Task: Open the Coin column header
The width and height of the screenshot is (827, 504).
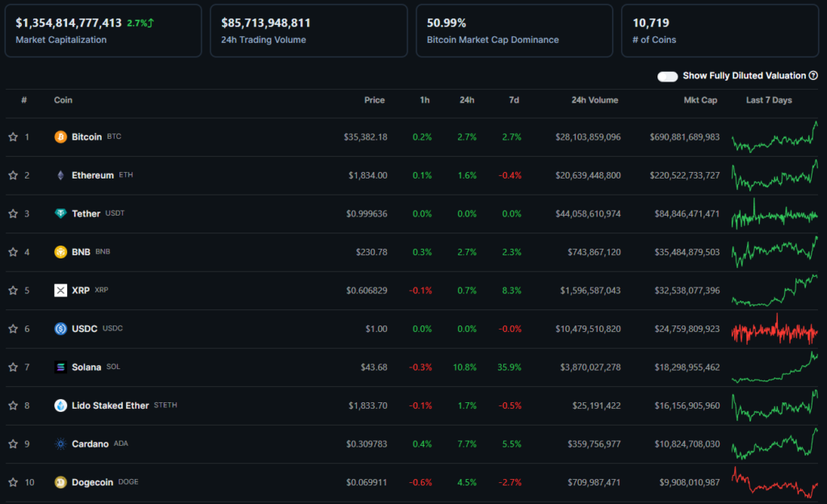Action: pyautogui.click(x=62, y=100)
